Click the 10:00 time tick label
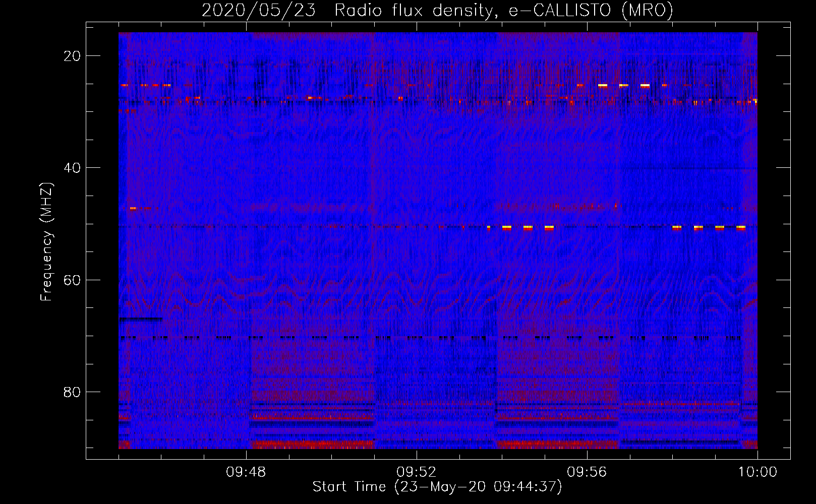The height and width of the screenshot is (504, 816). coord(758,472)
